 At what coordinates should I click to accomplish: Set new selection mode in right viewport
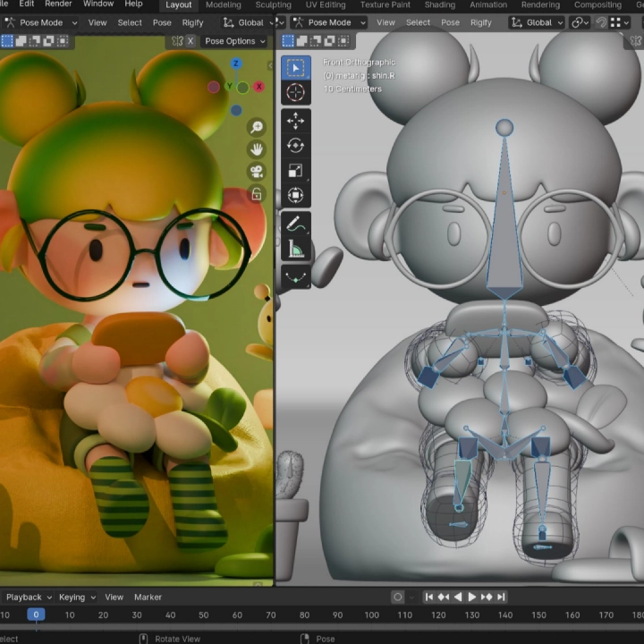[288, 40]
